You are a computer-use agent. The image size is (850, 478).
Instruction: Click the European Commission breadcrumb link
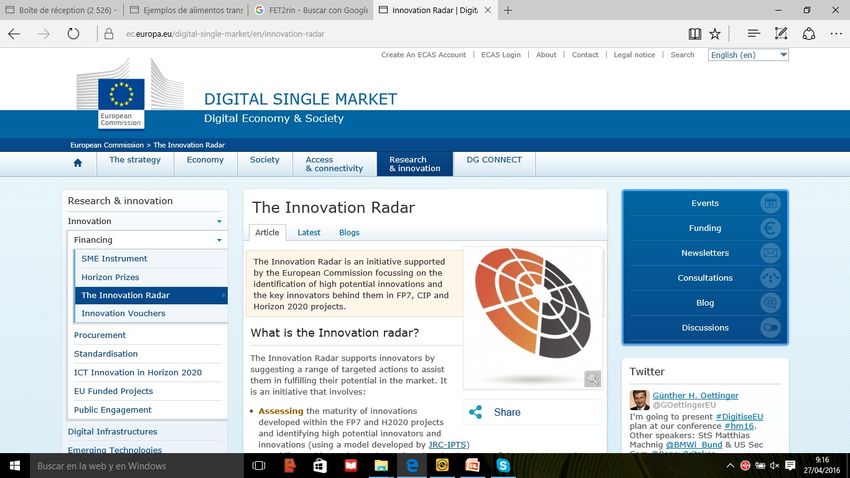[107, 145]
